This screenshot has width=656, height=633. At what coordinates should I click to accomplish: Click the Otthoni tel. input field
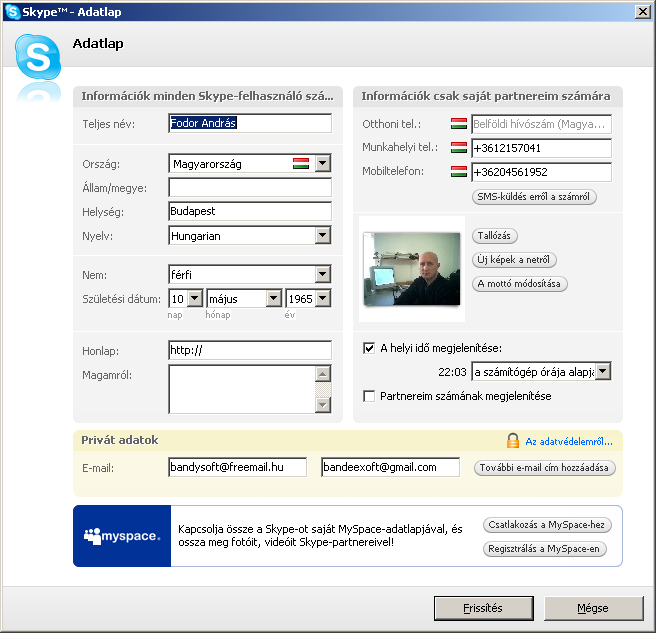coord(541,124)
